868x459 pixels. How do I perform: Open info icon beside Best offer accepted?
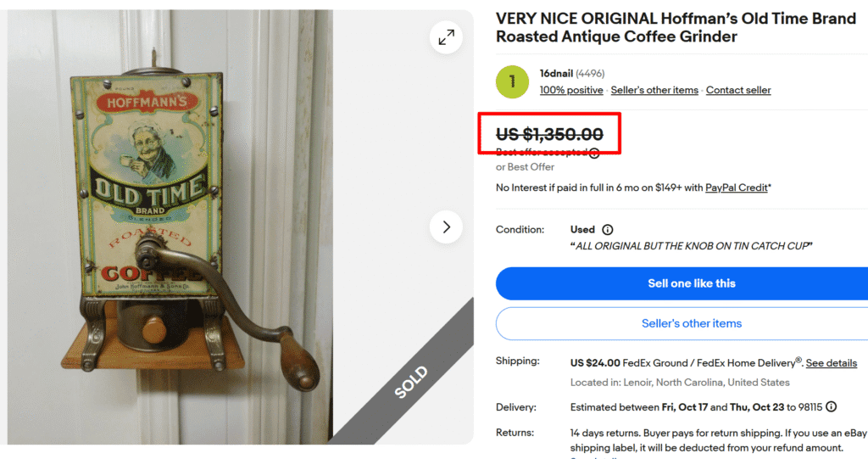pyautogui.click(x=594, y=154)
